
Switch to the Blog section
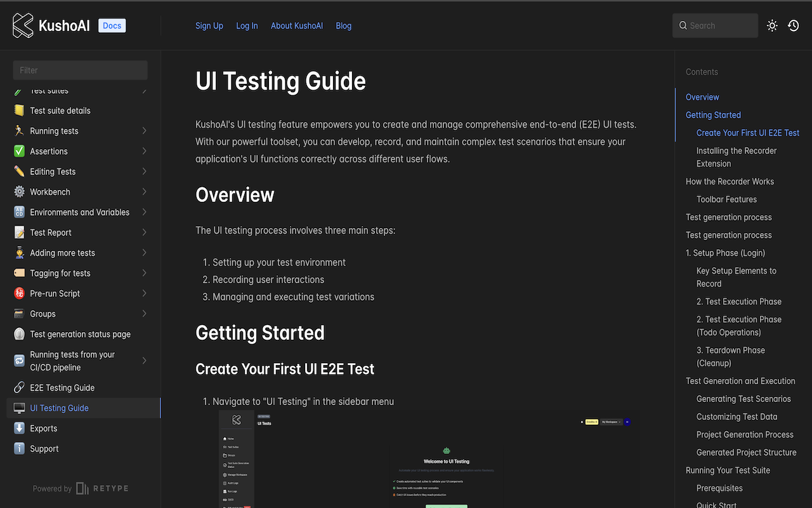[x=343, y=25]
